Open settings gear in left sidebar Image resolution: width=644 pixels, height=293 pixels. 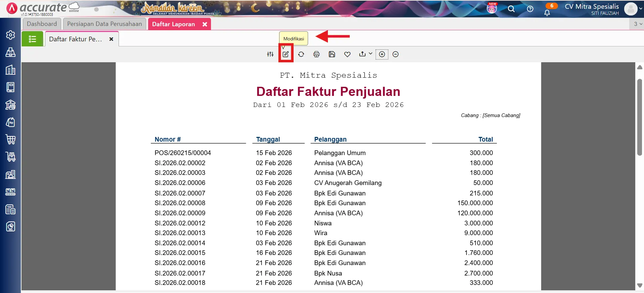(x=10, y=35)
